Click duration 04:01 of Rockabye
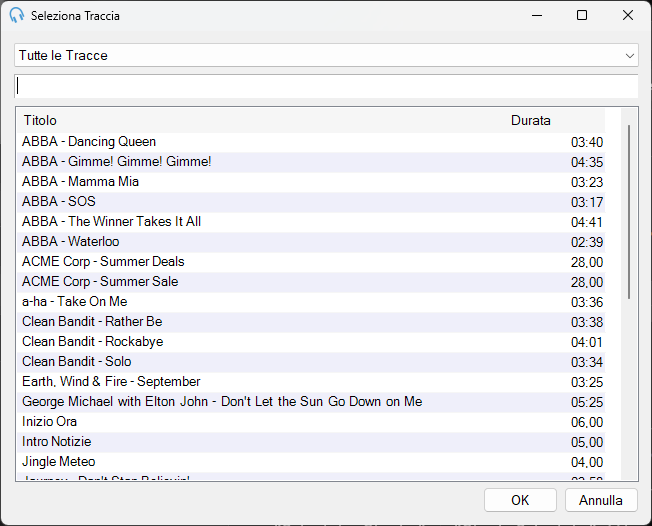This screenshot has height=526, width=652. click(587, 342)
